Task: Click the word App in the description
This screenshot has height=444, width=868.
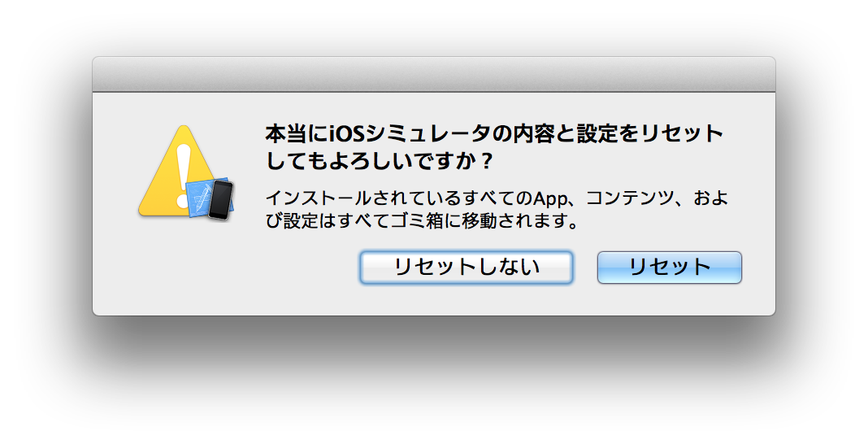Action: (550, 198)
